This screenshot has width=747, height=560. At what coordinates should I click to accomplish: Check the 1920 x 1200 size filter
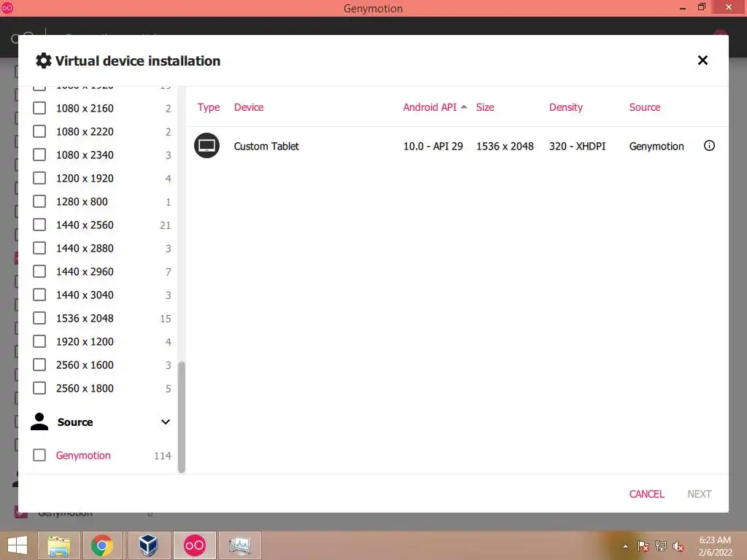coord(39,341)
